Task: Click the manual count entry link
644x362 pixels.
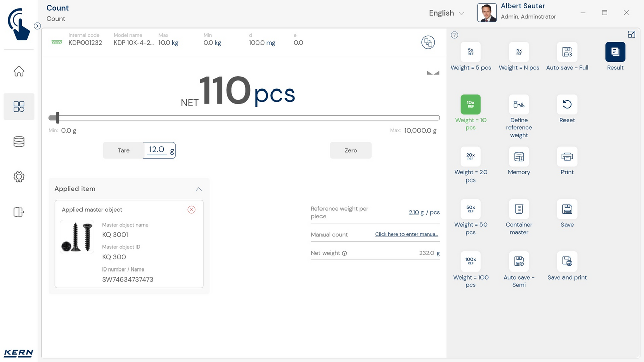Action: click(407, 234)
